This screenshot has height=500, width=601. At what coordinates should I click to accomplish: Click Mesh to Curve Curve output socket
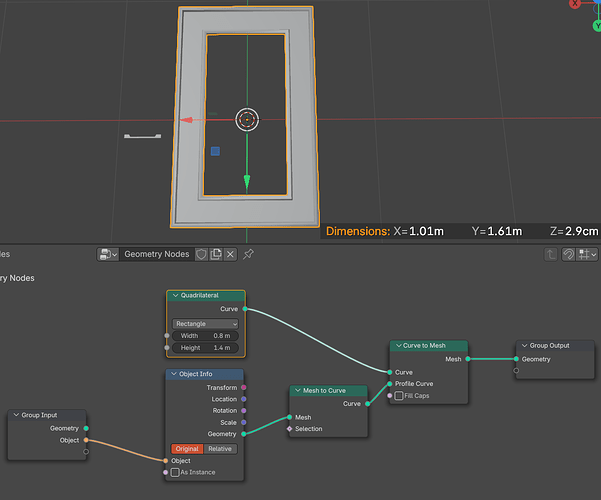tap(368, 403)
